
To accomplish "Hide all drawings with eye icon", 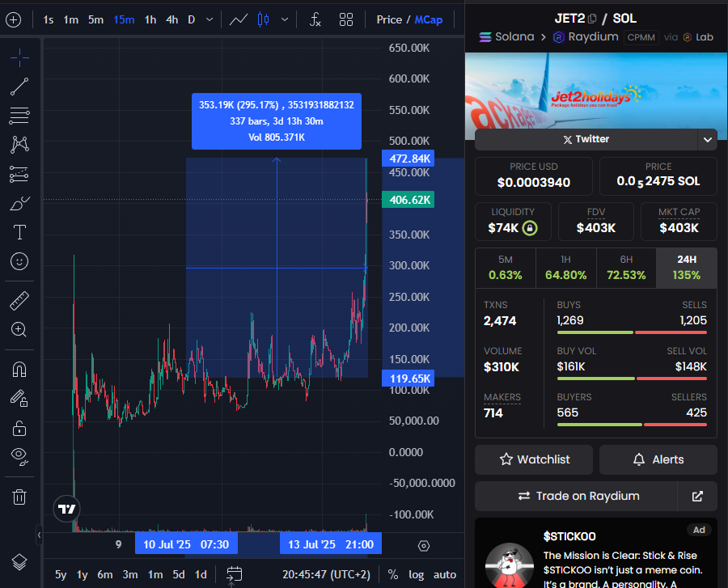I will [x=19, y=457].
